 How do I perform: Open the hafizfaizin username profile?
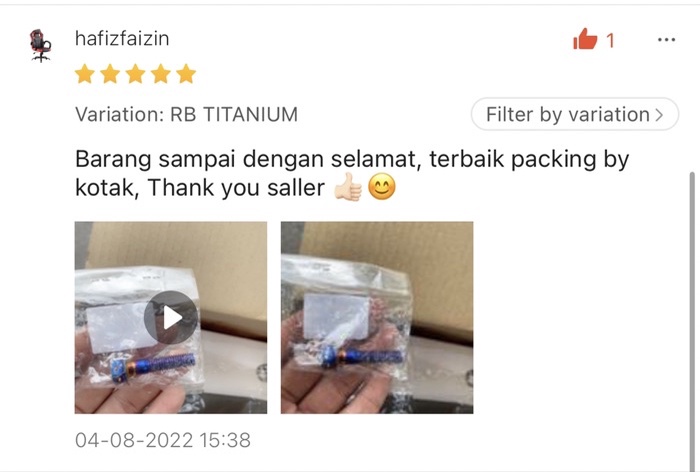pos(122,38)
